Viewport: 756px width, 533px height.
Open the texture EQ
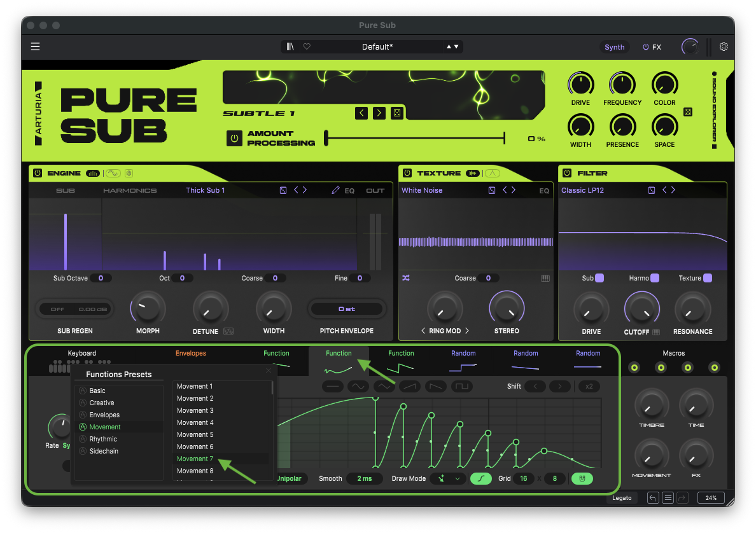coord(544,191)
